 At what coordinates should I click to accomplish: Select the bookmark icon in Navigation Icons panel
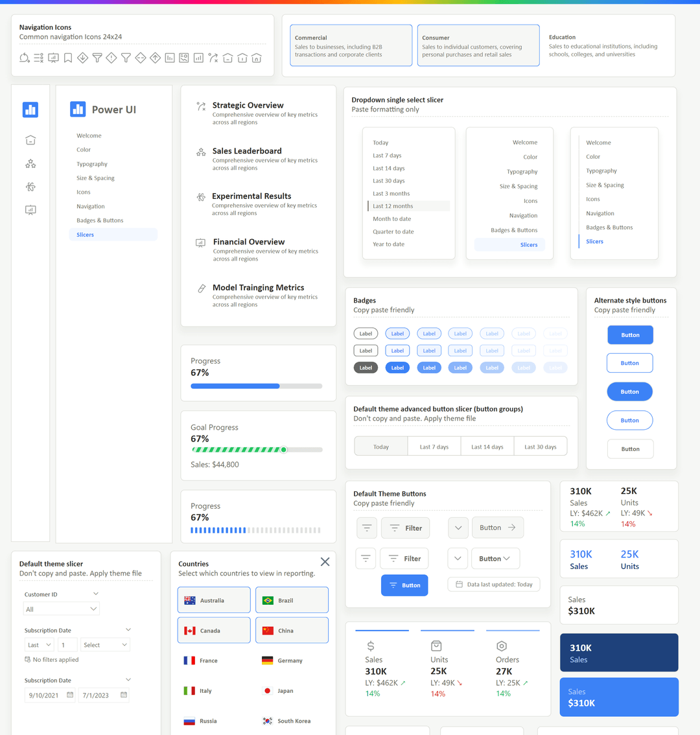[x=68, y=58]
